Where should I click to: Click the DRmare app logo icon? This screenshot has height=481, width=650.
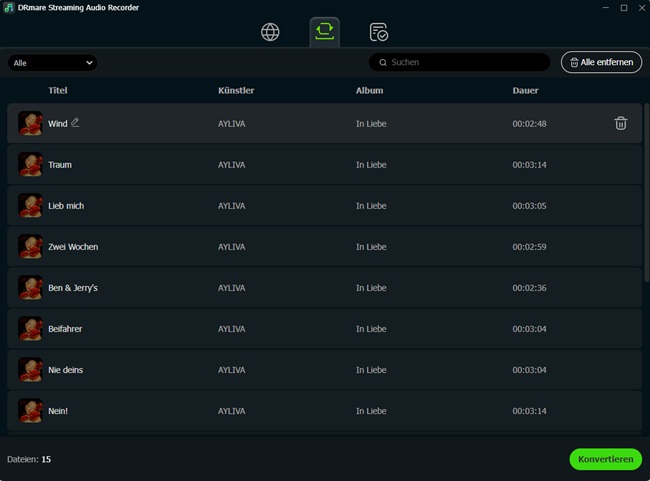click(x=9, y=8)
